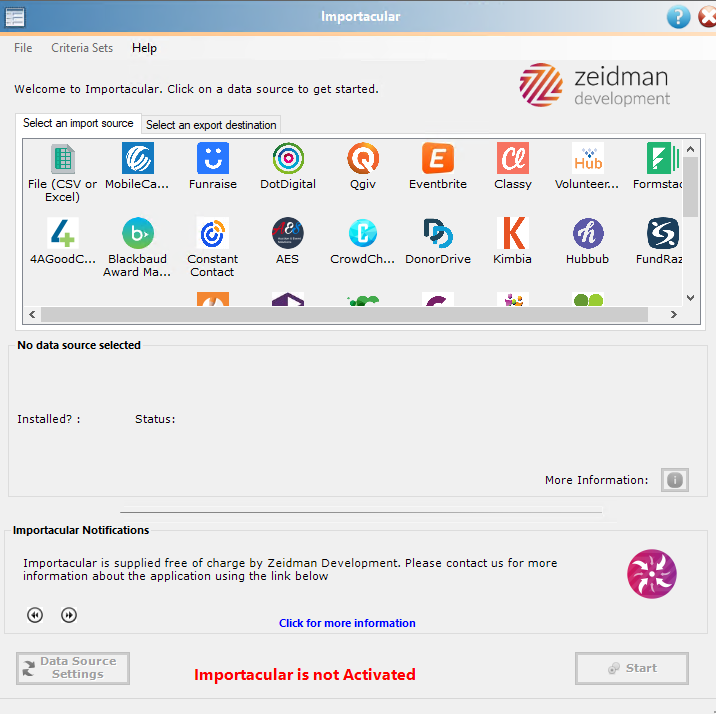Screen dimensions: 716x714
Task: Show the next notification
Action: (69, 615)
